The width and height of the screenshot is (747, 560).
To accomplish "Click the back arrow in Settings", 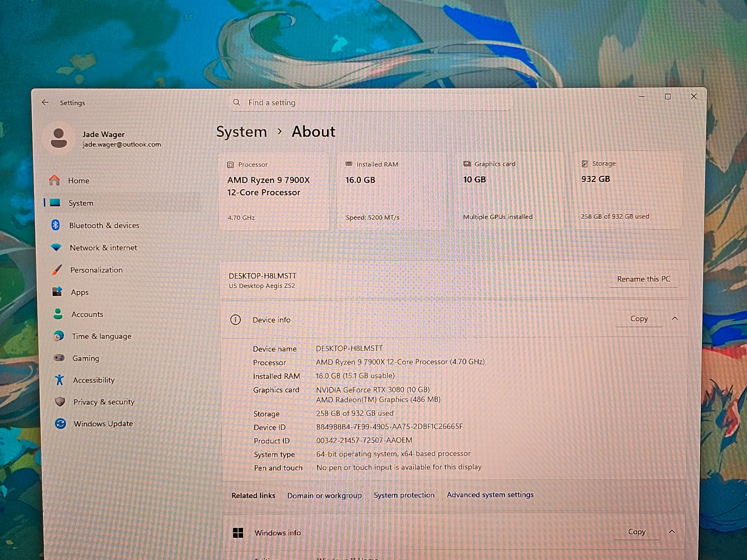I will pyautogui.click(x=45, y=102).
